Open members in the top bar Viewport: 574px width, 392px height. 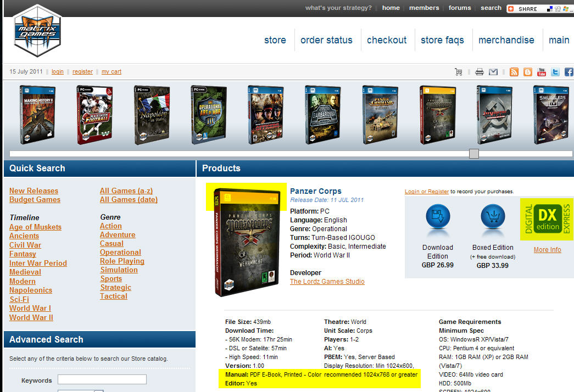(x=424, y=8)
